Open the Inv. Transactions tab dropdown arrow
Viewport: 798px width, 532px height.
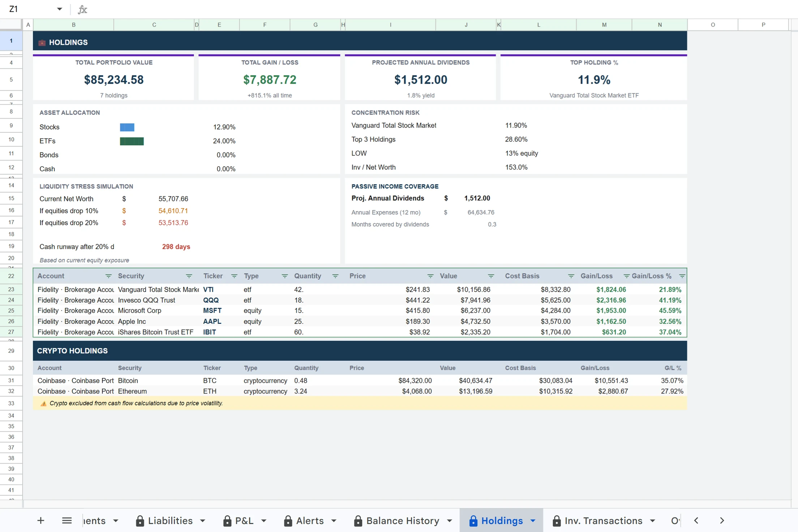pyautogui.click(x=653, y=521)
